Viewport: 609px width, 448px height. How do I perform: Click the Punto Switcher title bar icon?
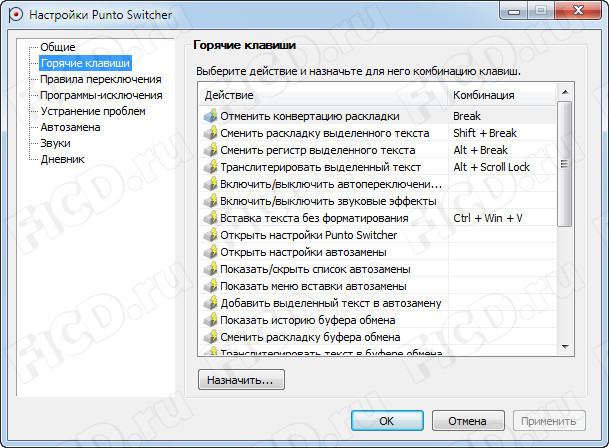tap(15, 15)
